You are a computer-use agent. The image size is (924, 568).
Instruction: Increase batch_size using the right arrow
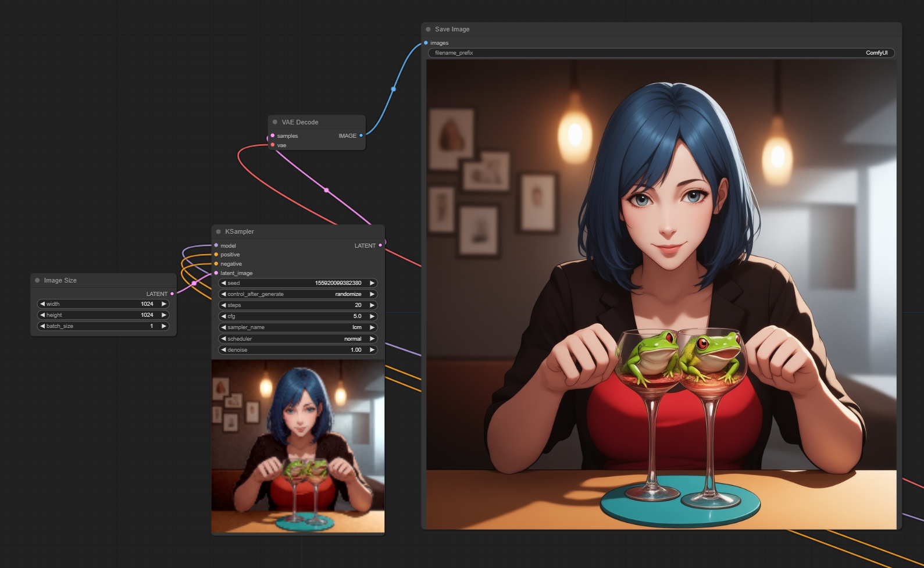point(164,326)
